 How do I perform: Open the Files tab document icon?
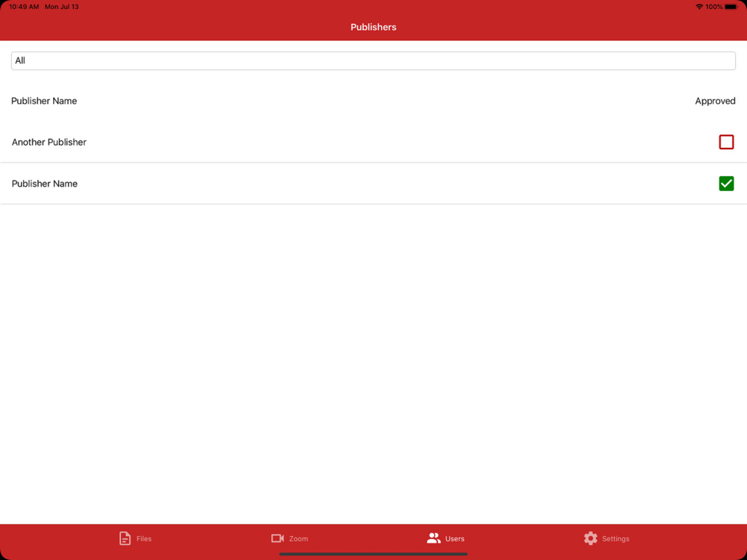(125, 538)
